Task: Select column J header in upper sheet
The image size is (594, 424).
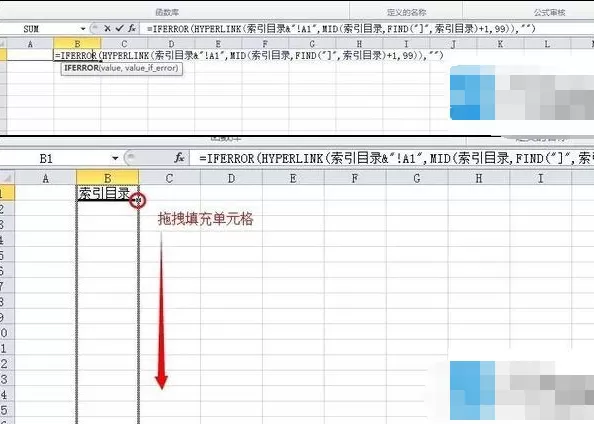Action: coord(453,44)
